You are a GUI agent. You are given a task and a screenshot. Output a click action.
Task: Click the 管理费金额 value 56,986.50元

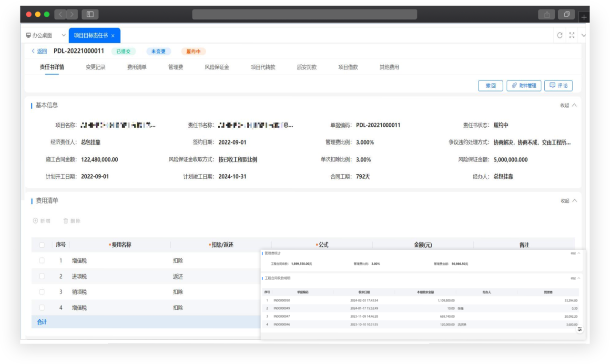[460, 263]
